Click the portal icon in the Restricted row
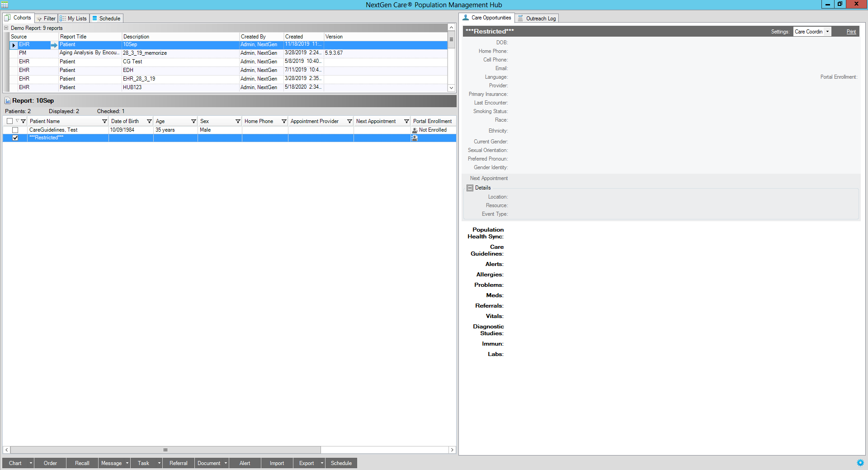This screenshot has height=470, width=868. point(415,138)
